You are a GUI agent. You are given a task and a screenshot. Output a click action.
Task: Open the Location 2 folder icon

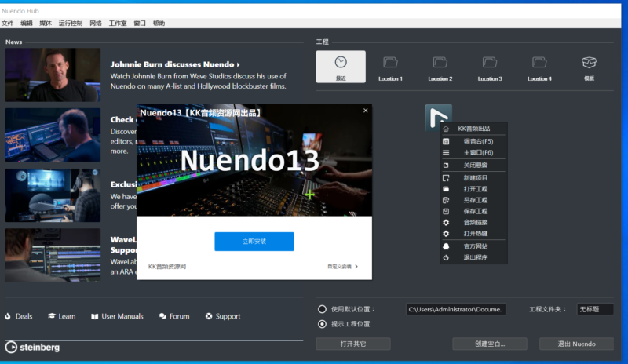point(440,63)
